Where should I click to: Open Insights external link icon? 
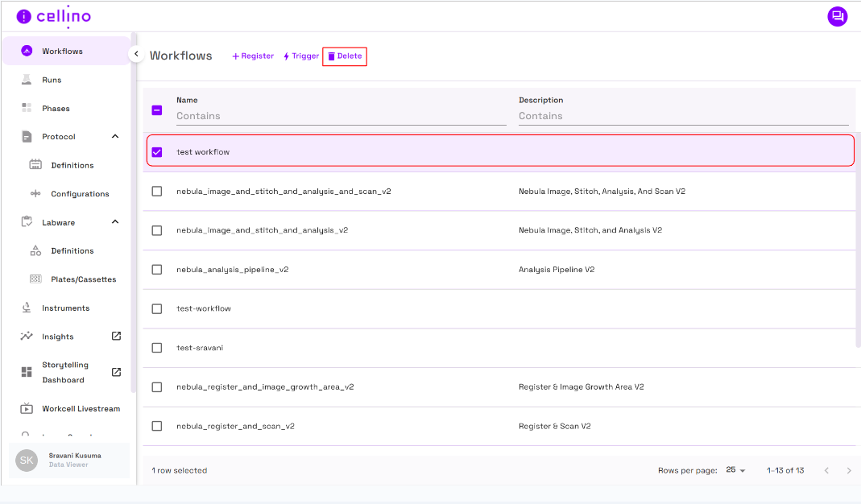click(x=116, y=336)
